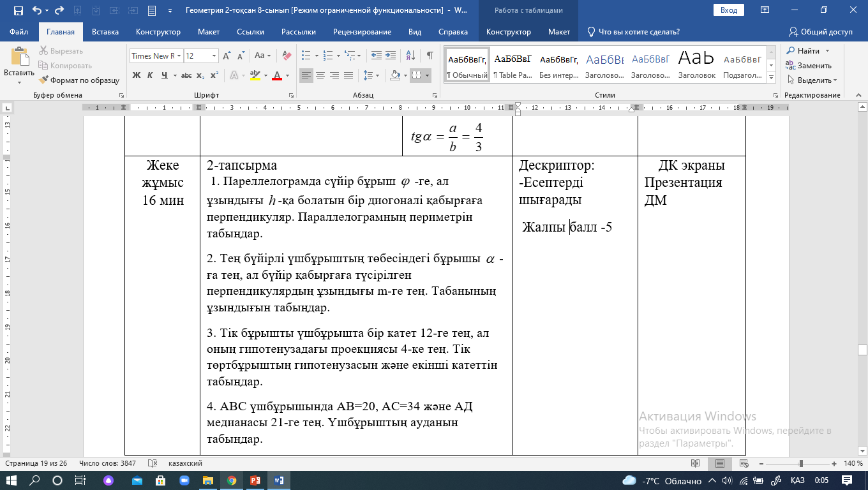
Task: Undo the last action in Quick Access
Action: pos(36,10)
